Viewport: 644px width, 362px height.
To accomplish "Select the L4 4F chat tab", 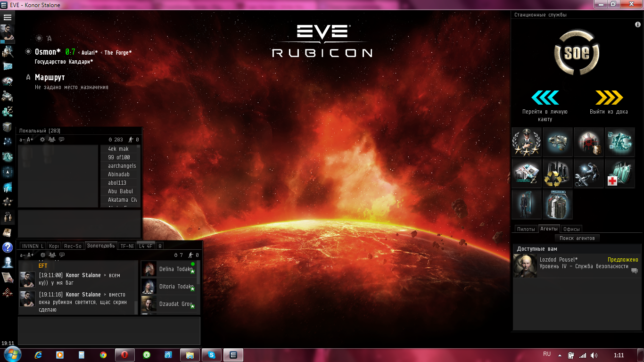I will pyautogui.click(x=145, y=246).
